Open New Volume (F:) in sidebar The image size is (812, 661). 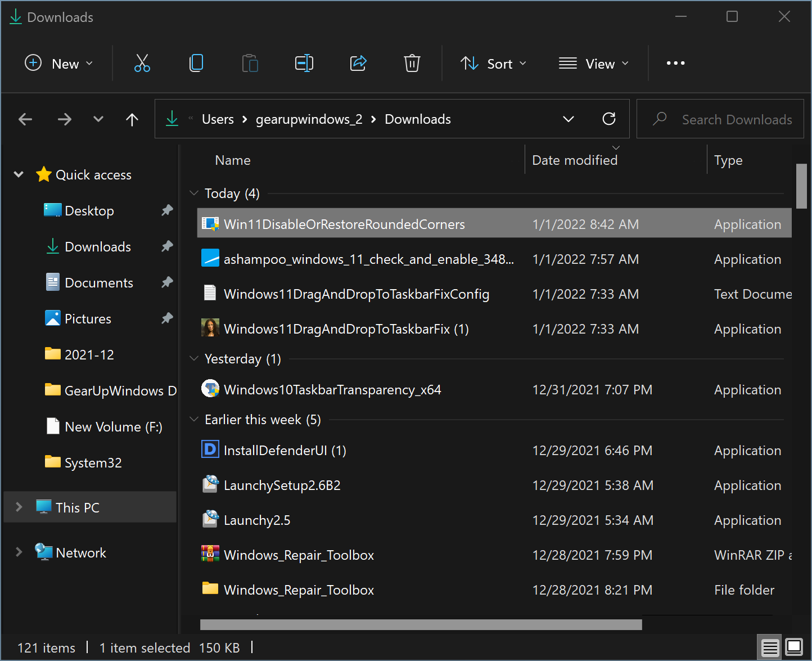(114, 426)
